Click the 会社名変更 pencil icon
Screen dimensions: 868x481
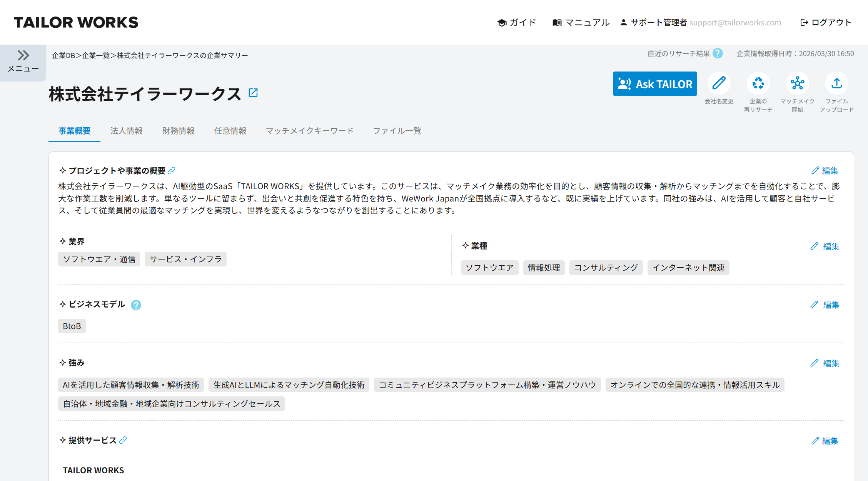[x=719, y=83]
